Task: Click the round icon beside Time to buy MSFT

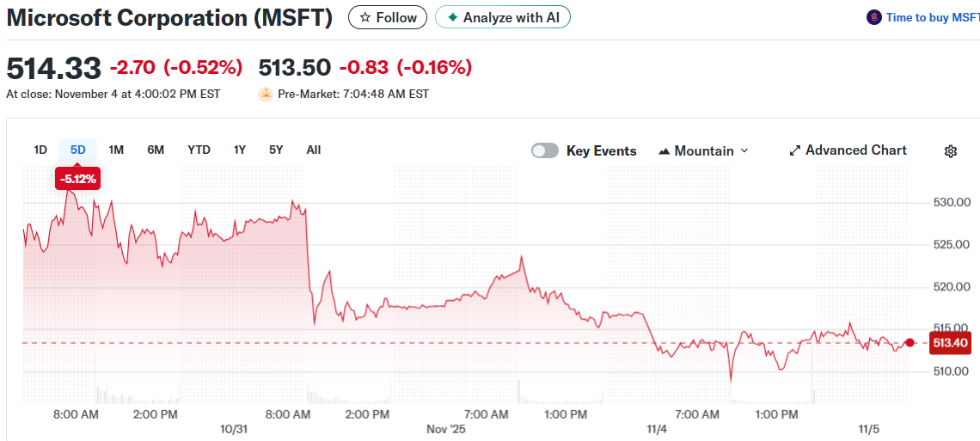Action: point(874,17)
